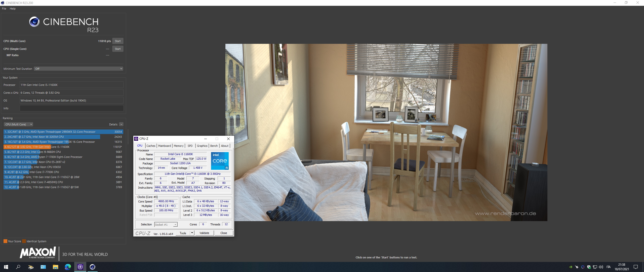644x272 pixels.
Task: Click orange Your Score legend swatch
Action: pyautogui.click(x=5, y=241)
